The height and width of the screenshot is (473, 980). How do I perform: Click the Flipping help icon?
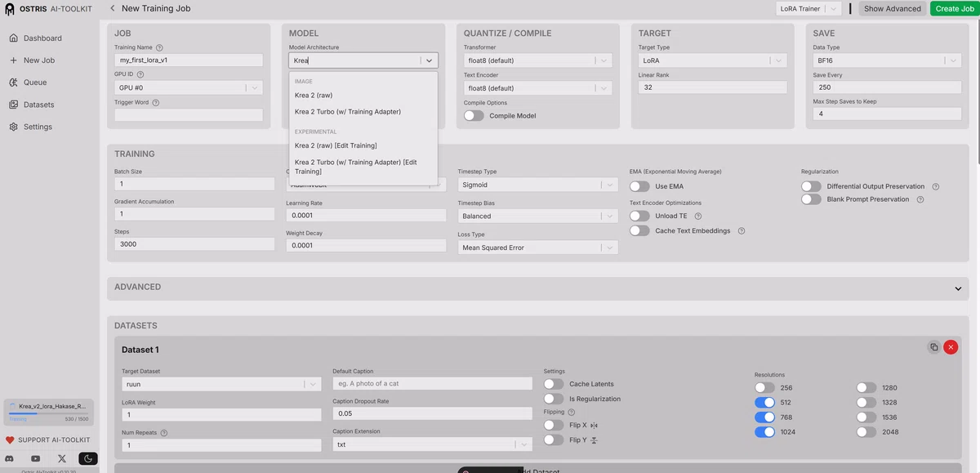572,413
